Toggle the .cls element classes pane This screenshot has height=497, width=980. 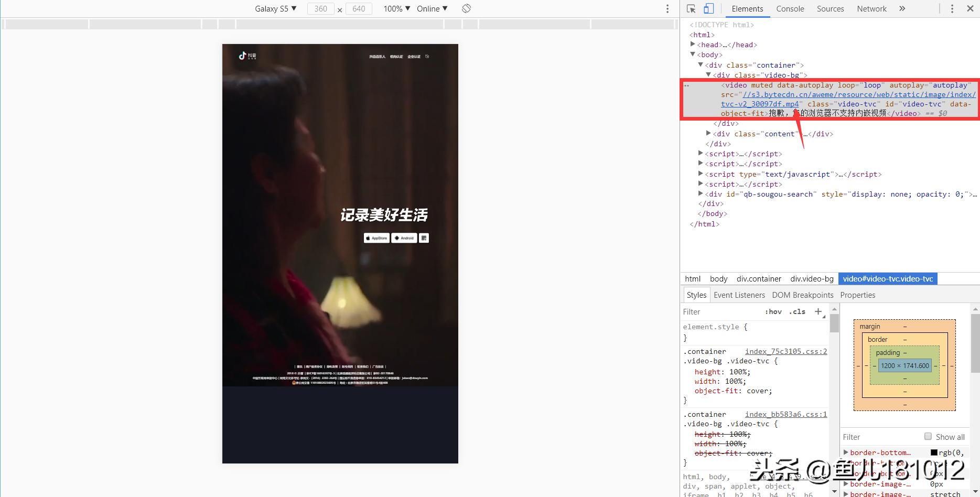[x=797, y=311]
